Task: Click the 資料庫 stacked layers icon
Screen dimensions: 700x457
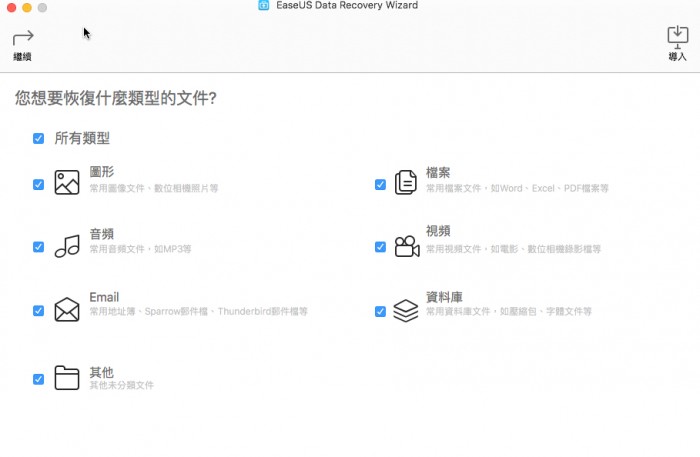Action: pyautogui.click(x=405, y=310)
